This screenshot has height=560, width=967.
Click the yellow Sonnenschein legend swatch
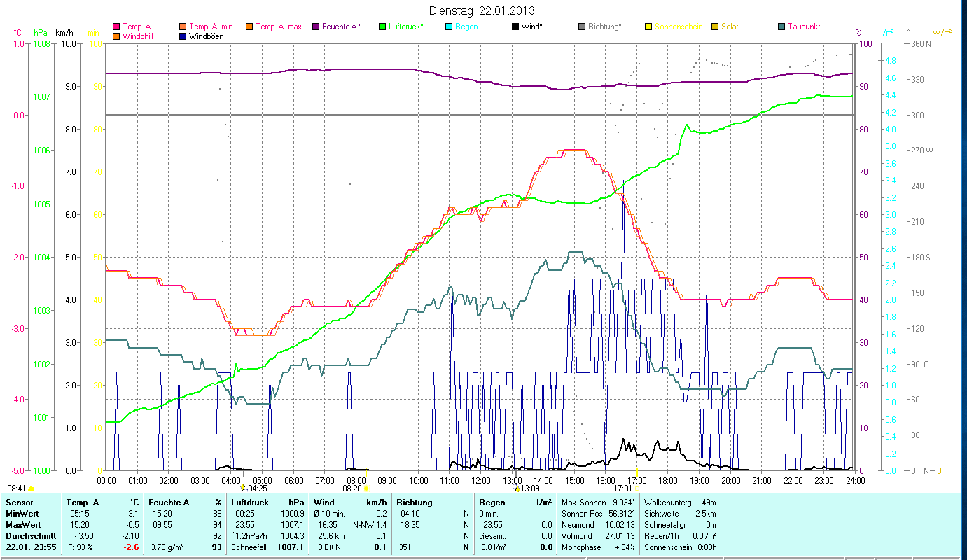(648, 27)
